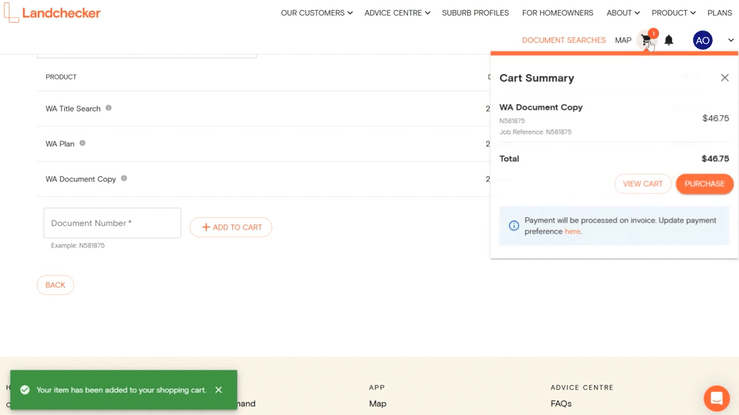Open the notifications bell
Image resolution: width=739 pixels, height=415 pixels.
point(669,41)
